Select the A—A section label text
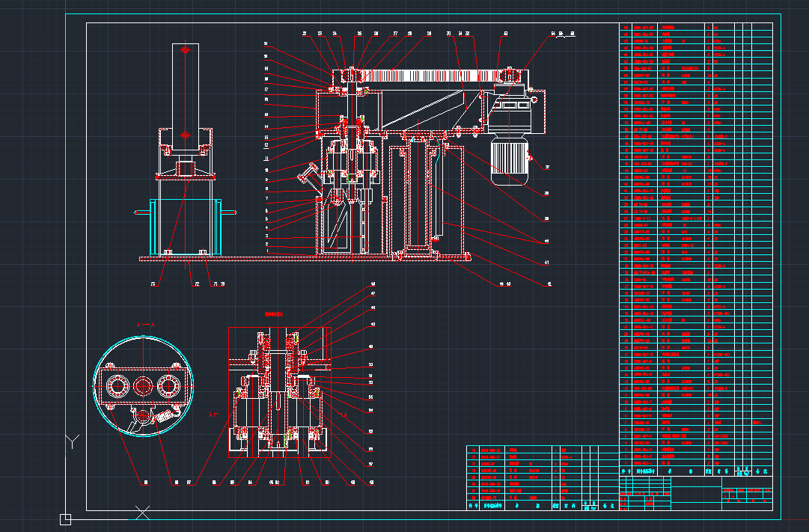 (x=144, y=325)
